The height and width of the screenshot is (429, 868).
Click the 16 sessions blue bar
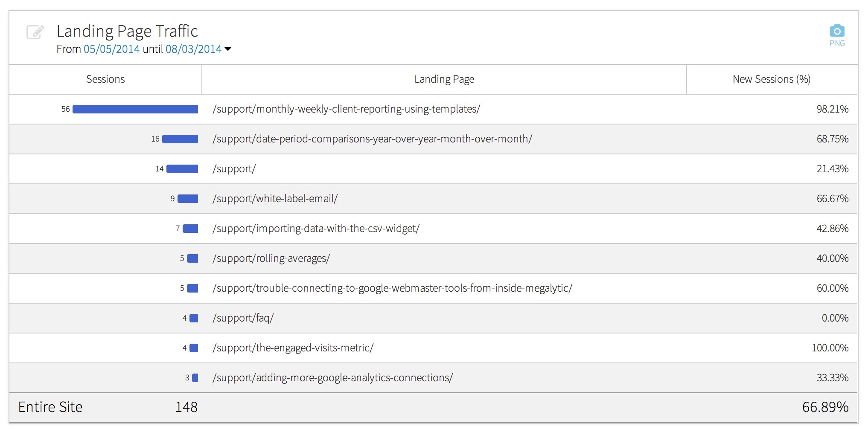[180, 139]
